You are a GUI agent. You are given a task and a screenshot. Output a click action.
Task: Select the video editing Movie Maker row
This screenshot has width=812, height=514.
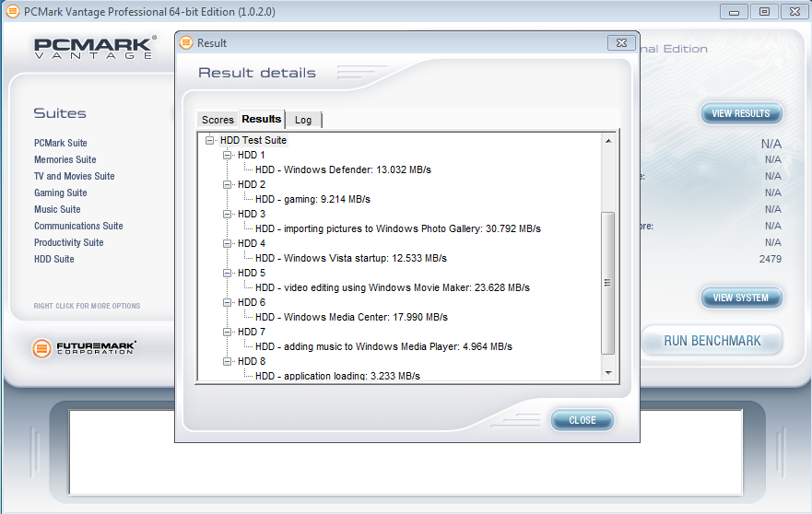pyautogui.click(x=393, y=287)
